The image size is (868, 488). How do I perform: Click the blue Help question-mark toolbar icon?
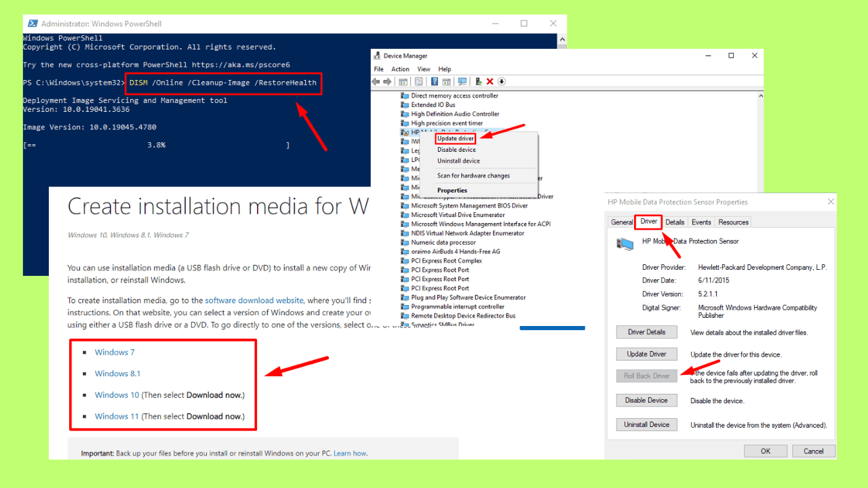point(435,81)
